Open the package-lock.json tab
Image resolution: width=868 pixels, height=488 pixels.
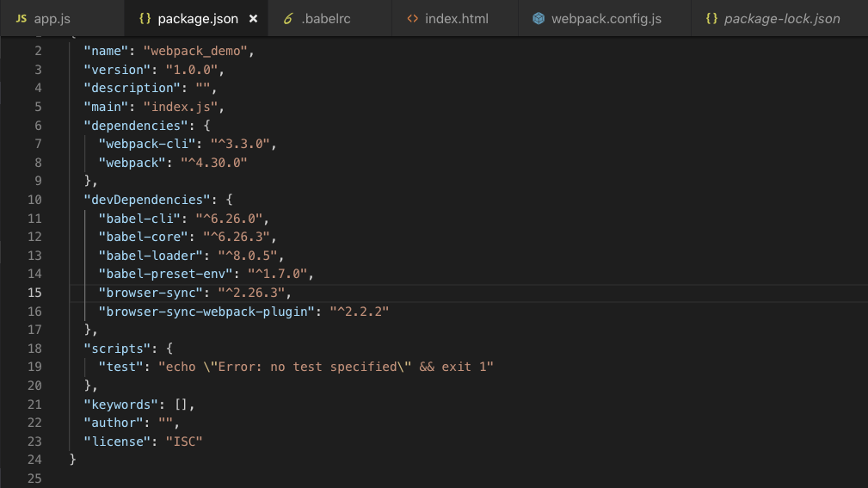click(x=779, y=18)
